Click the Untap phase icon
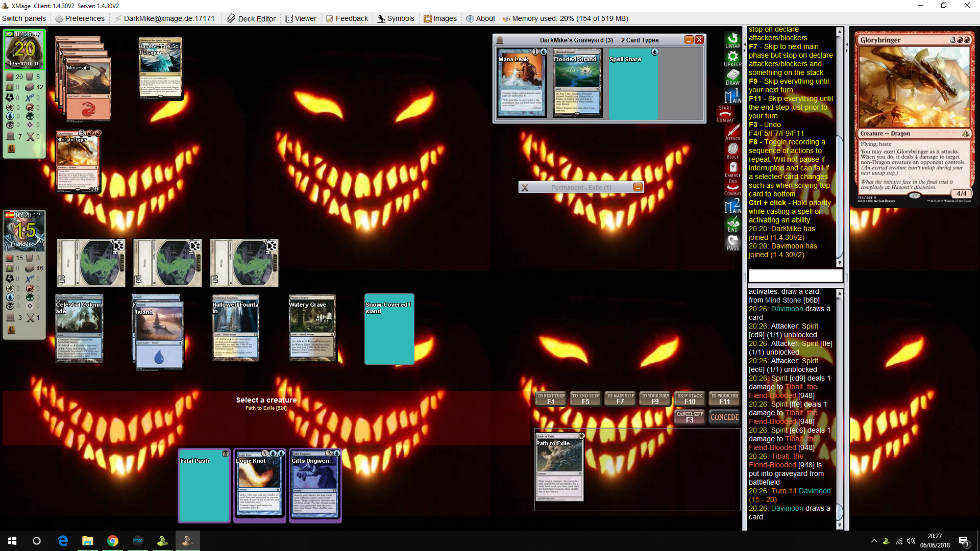This screenshot has height=551, width=980. point(732,40)
